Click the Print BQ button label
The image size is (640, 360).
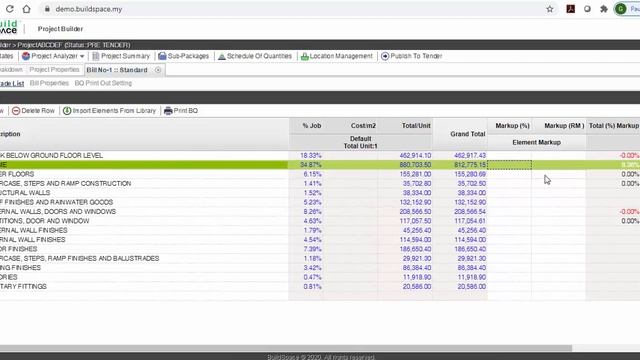click(x=185, y=111)
